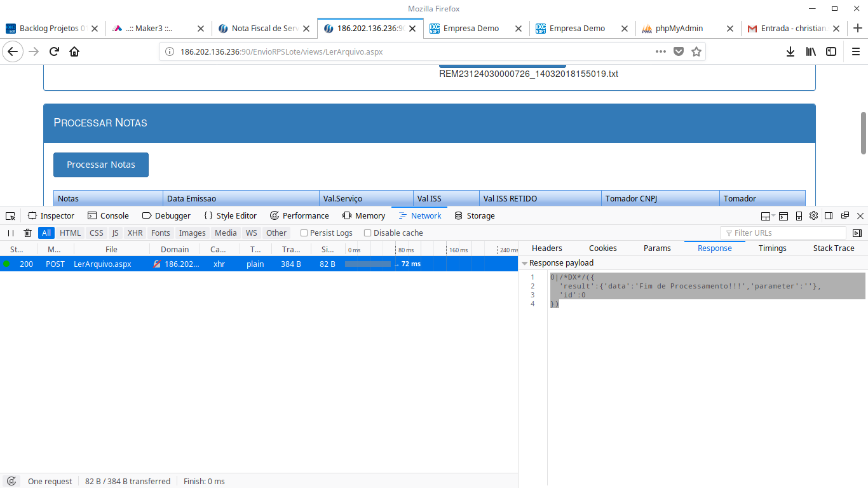The width and height of the screenshot is (868, 488).
Task: Start performance analysis from the status bar
Action: [11, 481]
